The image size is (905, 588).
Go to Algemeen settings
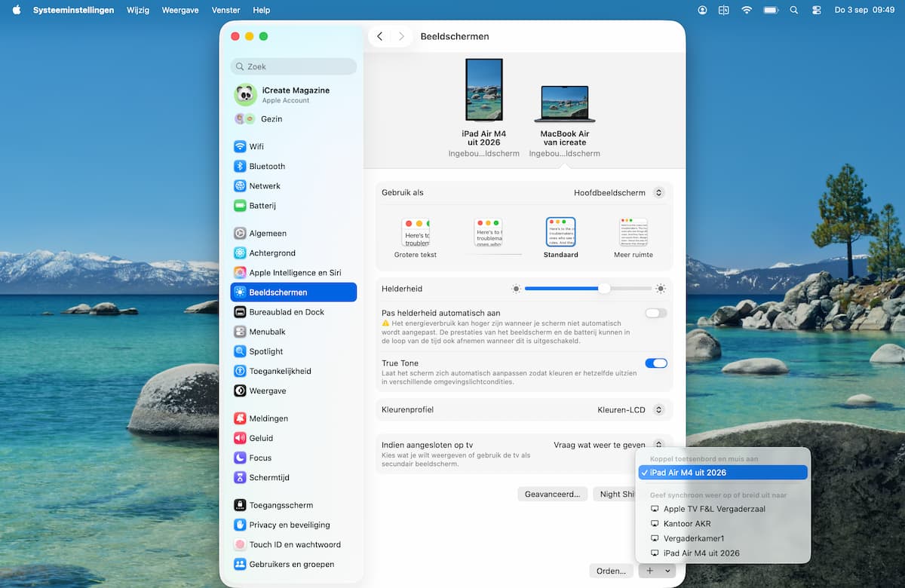point(293,233)
